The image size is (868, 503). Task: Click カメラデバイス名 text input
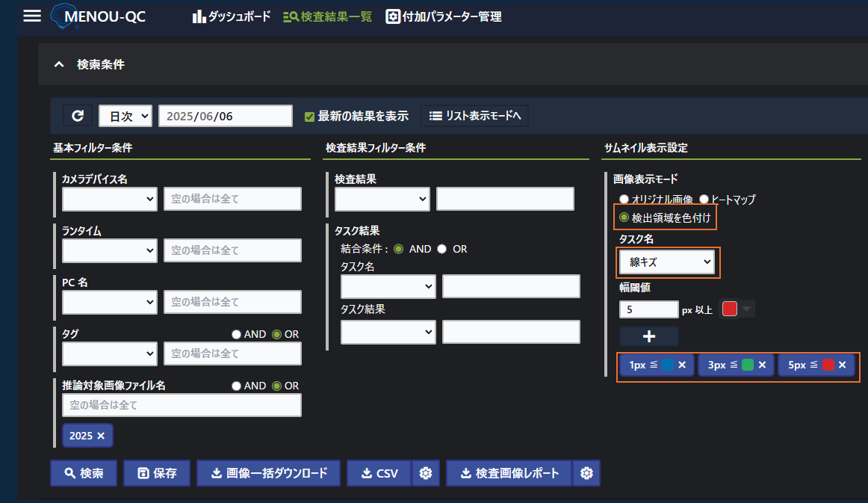pyautogui.click(x=232, y=199)
